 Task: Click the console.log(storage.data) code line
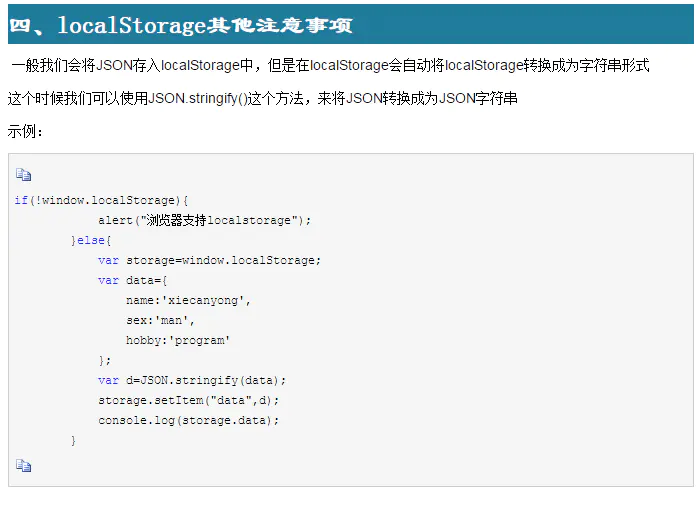(189, 420)
